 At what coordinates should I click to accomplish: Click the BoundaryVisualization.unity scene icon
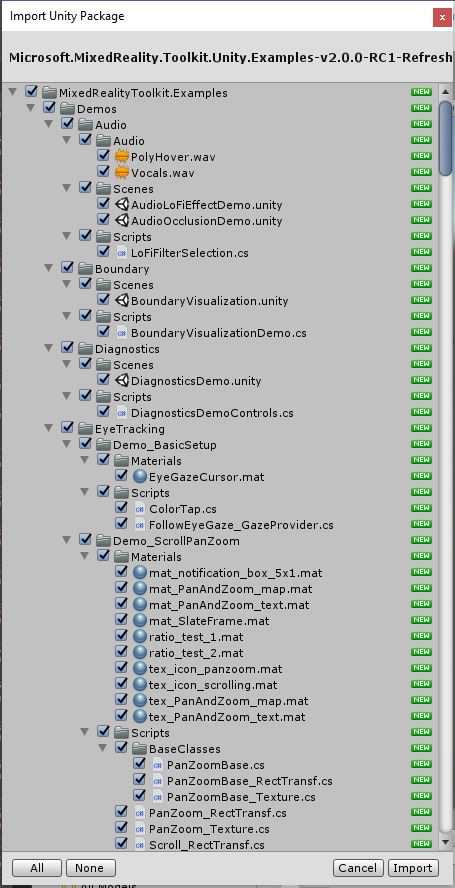[x=122, y=300]
